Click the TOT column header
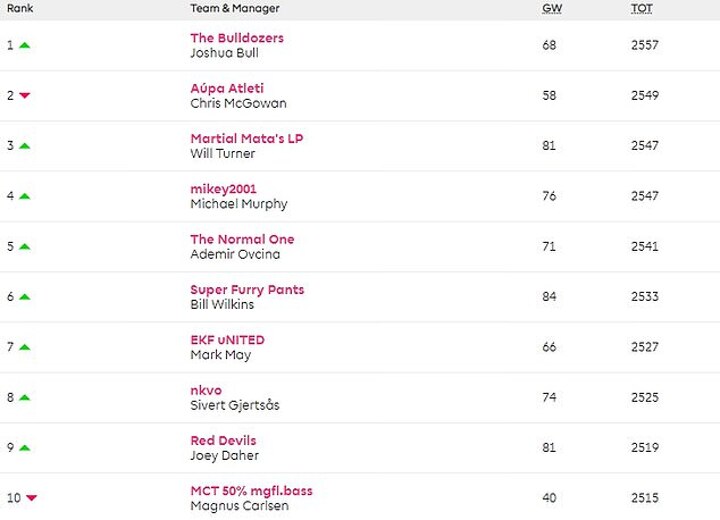Image resolution: width=720 pixels, height=520 pixels. click(x=641, y=8)
